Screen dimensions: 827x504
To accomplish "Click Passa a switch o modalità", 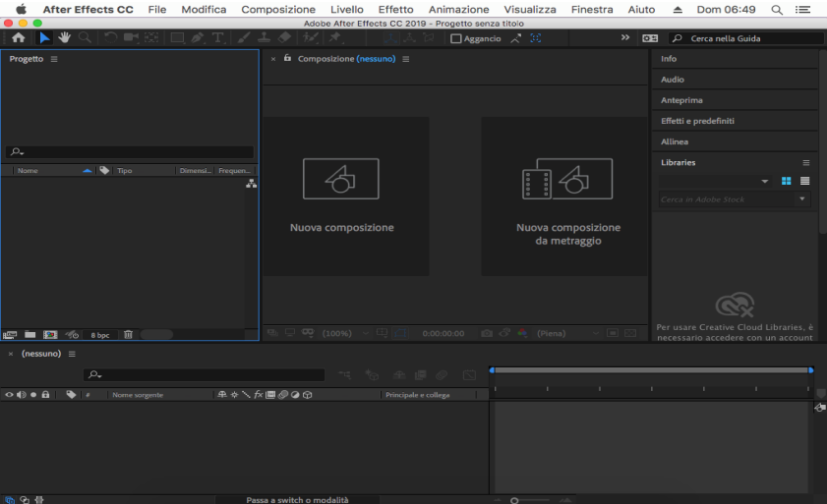I will 297,500.
